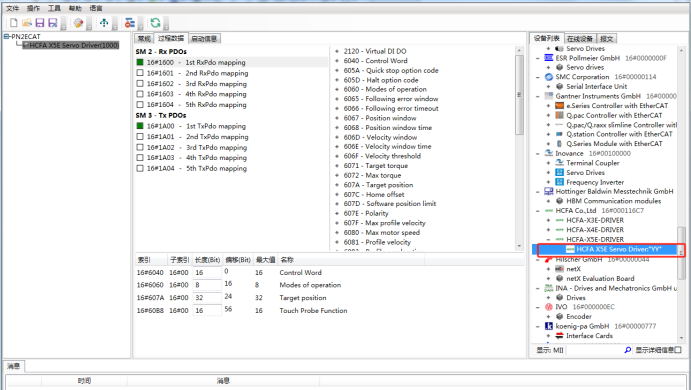
Task: Open the 操作 menu
Action: pyautogui.click(x=33, y=8)
